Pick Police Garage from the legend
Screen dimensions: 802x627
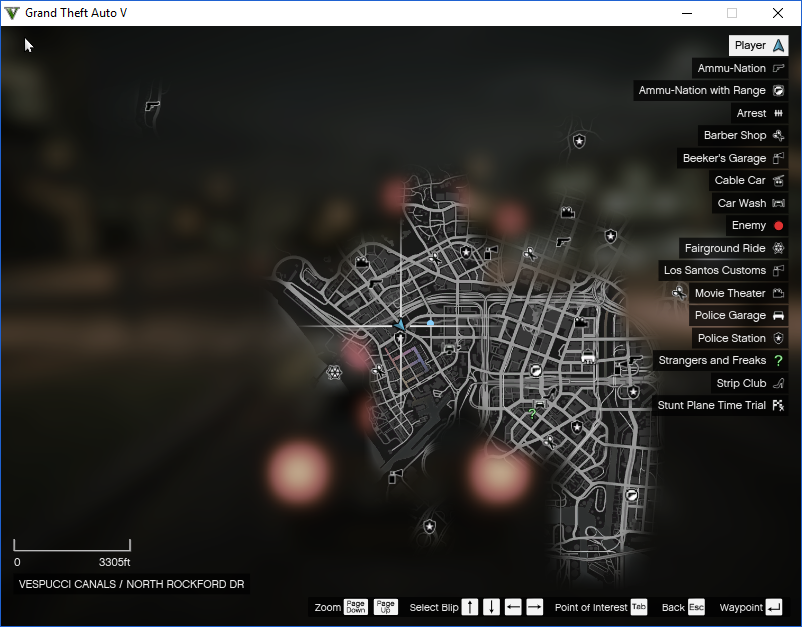click(739, 316)
